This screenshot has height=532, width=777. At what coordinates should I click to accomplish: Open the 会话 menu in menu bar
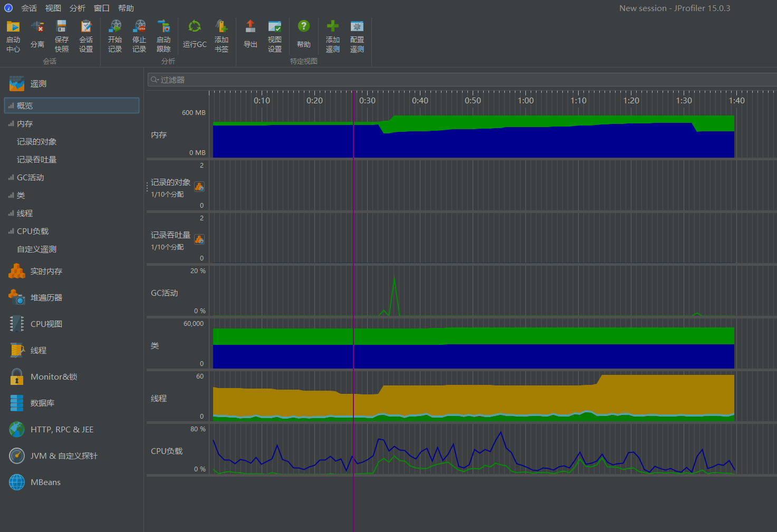pyautogui.click(x=29, y=8)
